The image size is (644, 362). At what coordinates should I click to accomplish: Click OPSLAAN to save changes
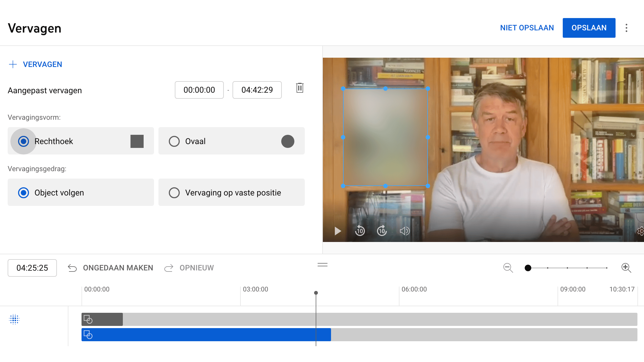click(x=589, y=28)
